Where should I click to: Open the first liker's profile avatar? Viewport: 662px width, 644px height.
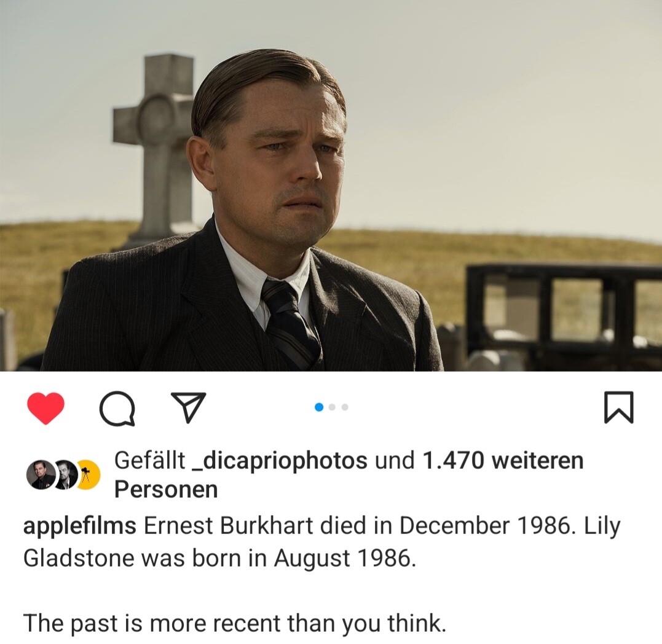click(x=41, y=475)
